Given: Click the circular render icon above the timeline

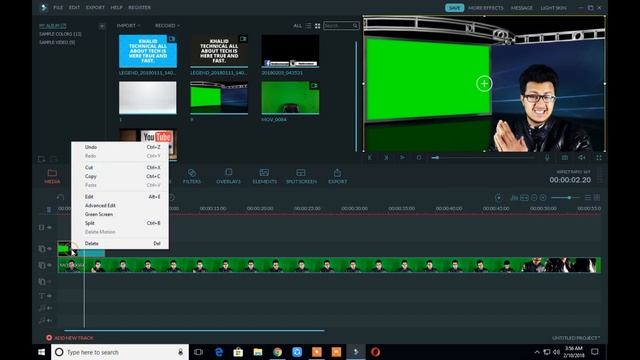Looking at the screenshot, I should pyautogui.click(x=498, y=198).
